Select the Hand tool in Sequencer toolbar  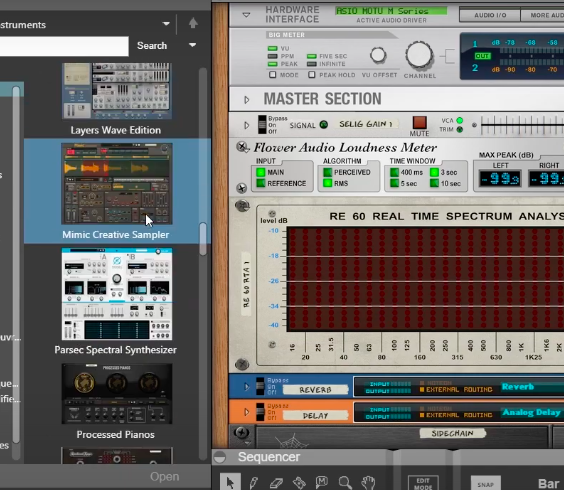pos(369,482)
